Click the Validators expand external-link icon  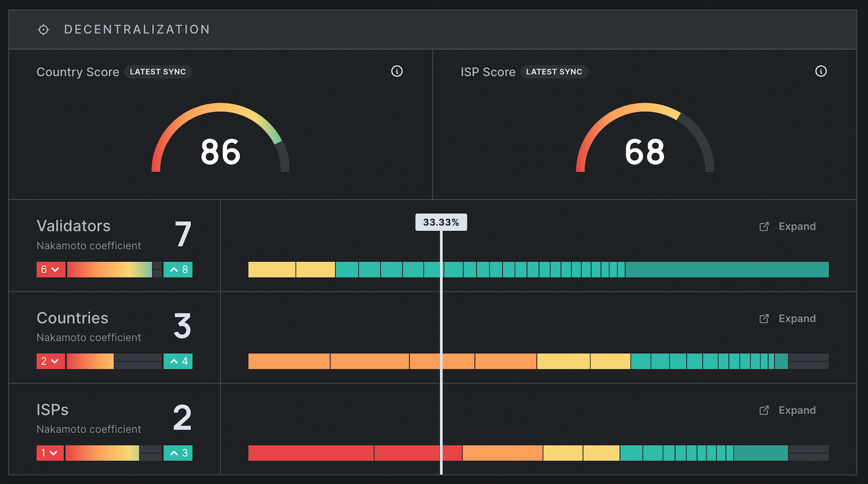click(x=764, y=226)
